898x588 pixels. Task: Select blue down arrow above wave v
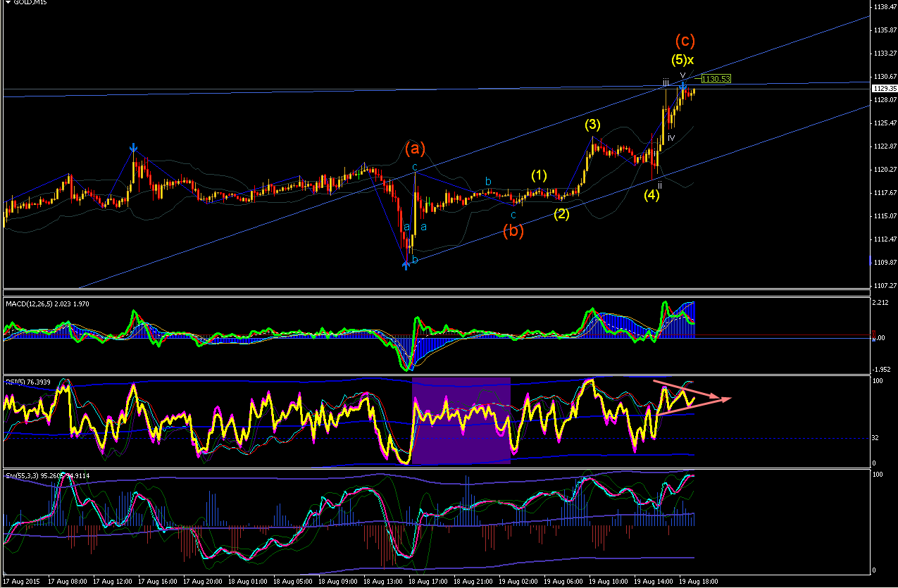[683, 87]
